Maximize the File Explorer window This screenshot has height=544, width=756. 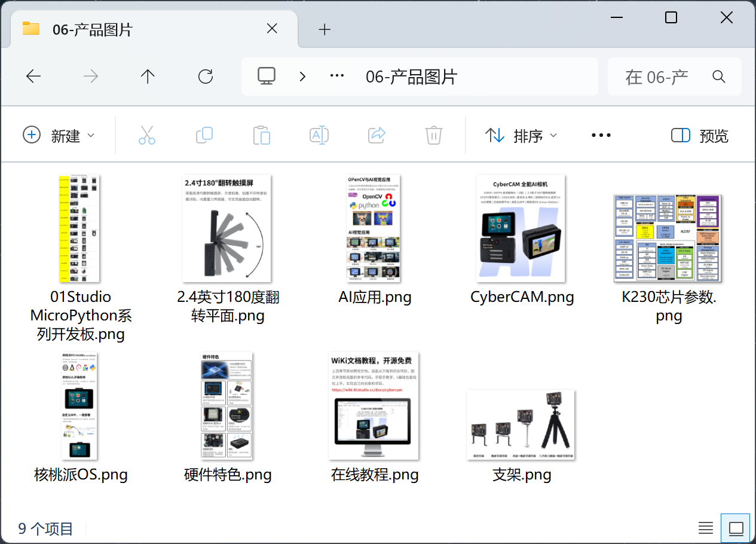point(671,17)
